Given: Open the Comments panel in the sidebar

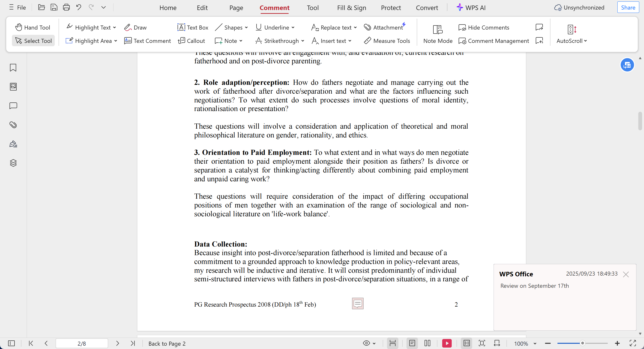Looking at the screenshot, I should [x=13, y=106].
